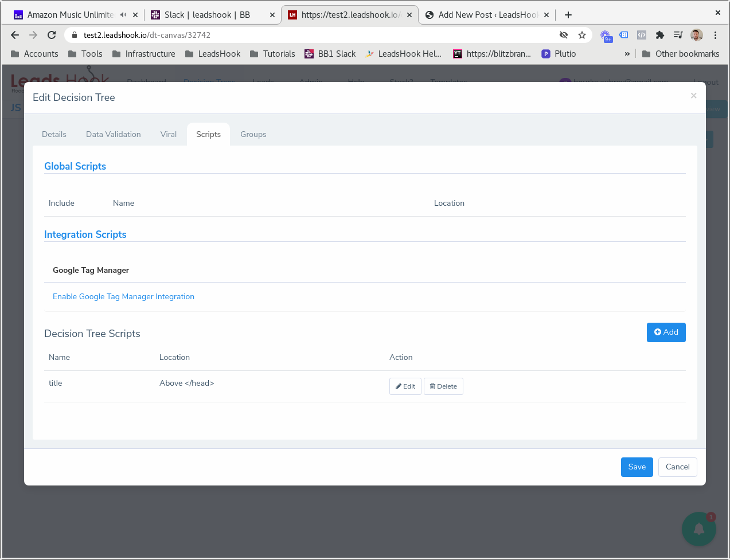Screen dimensions: 730x560
Task: Open the Accounts bookmarks folder
Action: [34, 54]
